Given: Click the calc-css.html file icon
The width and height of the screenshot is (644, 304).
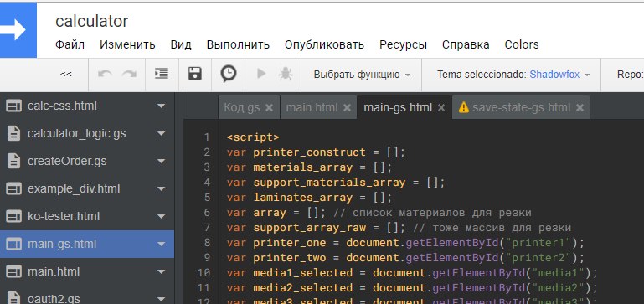Looking at the screenshot, I should click(x=14, y=106).
